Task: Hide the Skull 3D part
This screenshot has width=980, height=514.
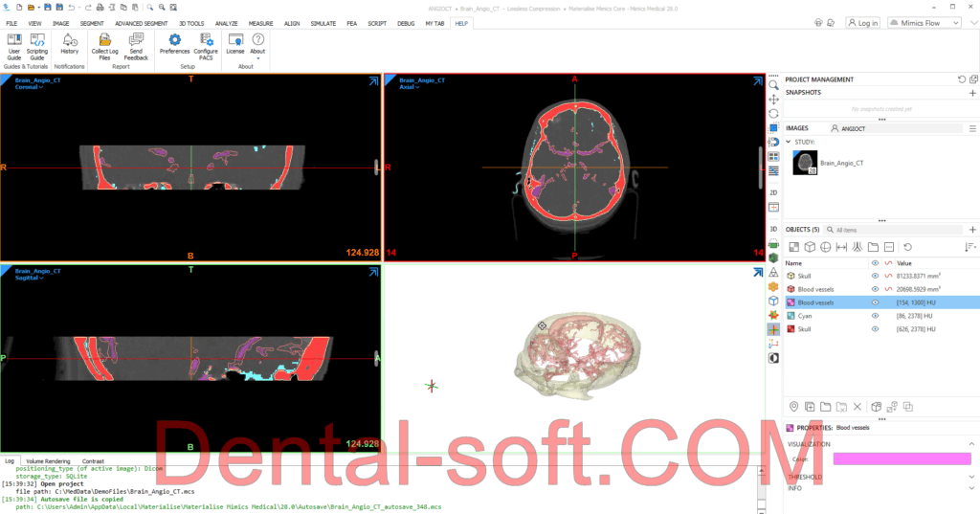Action: (875, 276)
